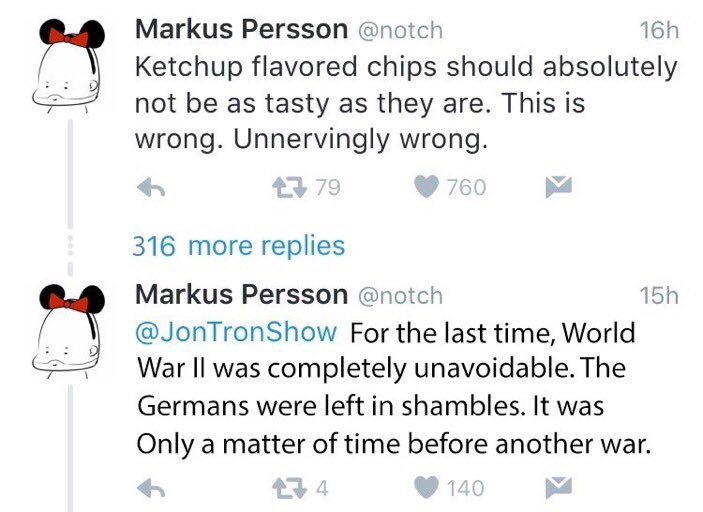
Task: Reply to the World War II tweet
Action: tap(150, 488)
